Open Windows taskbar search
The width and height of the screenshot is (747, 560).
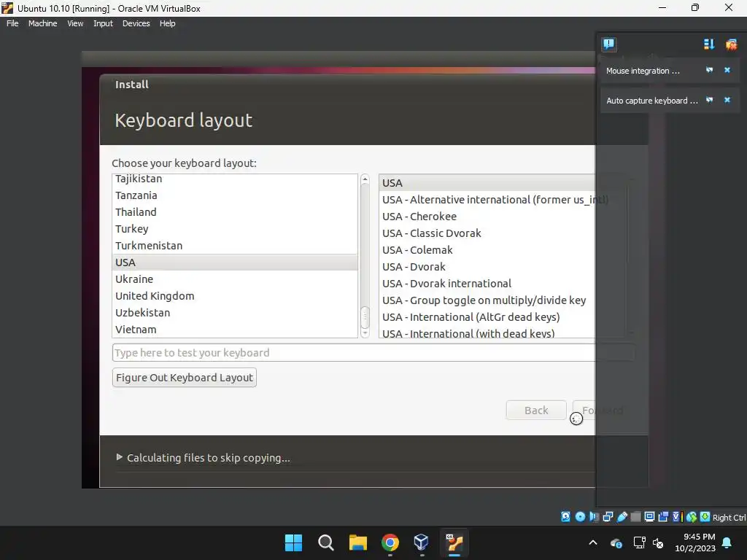(x=326, y=542)
